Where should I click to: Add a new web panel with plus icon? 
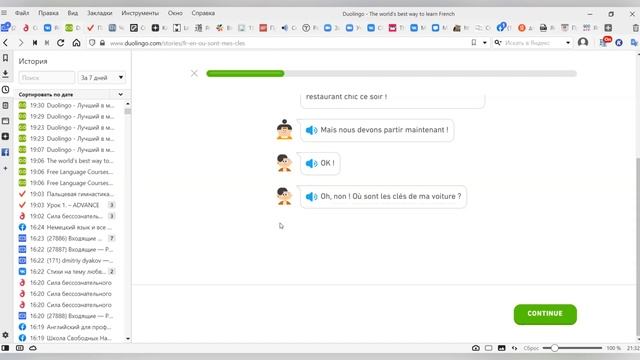click(x=5, y=168)
